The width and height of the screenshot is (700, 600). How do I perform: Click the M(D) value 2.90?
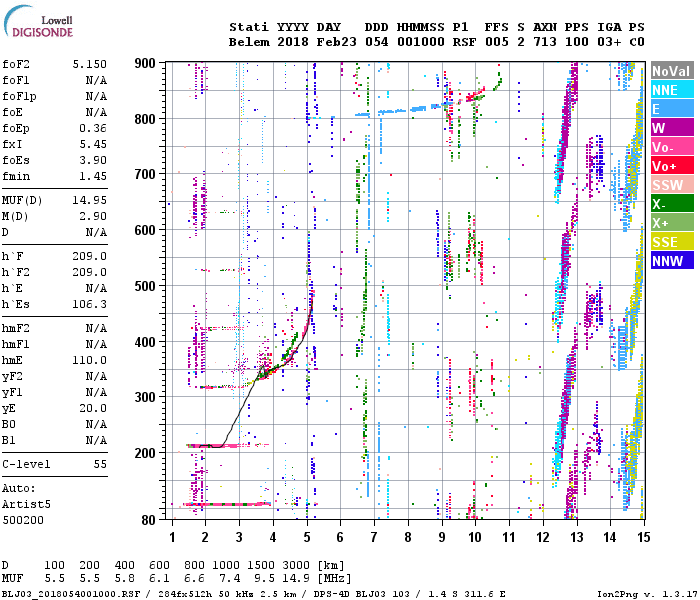pos(93,216)
